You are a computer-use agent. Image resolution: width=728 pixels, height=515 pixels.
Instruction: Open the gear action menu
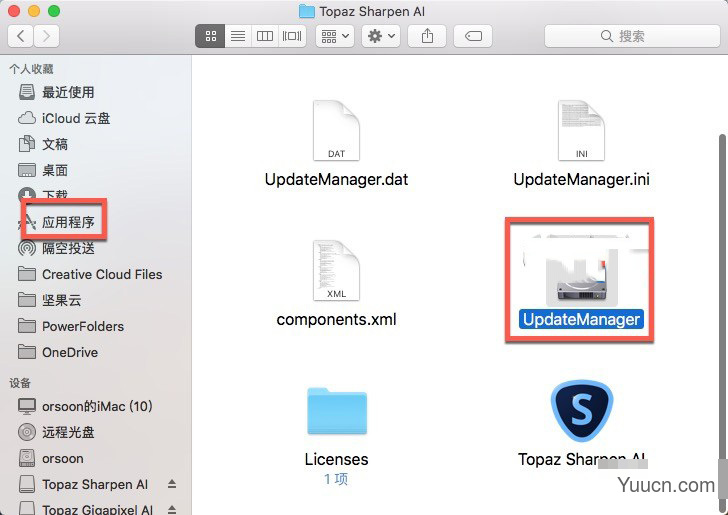tap(381, 36)
